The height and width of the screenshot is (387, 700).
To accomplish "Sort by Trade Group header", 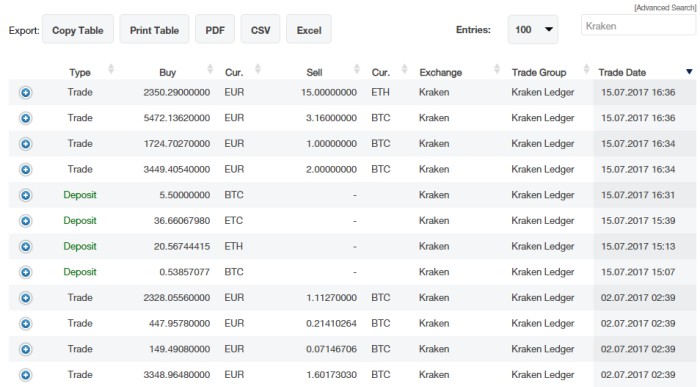I will point(539,72).
